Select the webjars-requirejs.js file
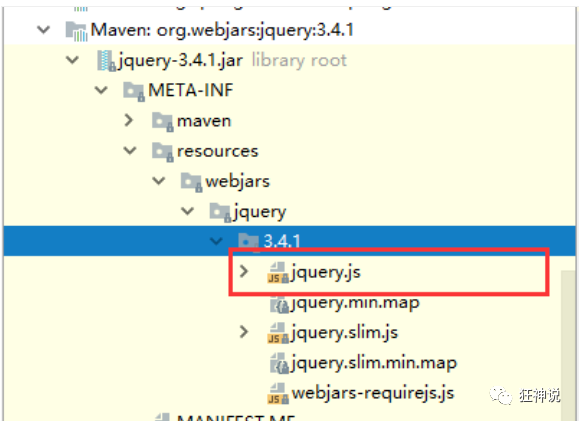 pos(373,393)
